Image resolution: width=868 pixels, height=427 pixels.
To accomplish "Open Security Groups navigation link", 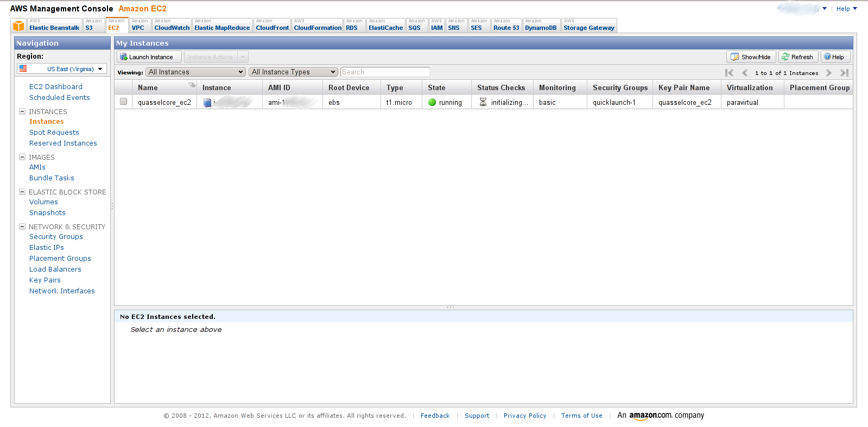I will coord(56,236).
